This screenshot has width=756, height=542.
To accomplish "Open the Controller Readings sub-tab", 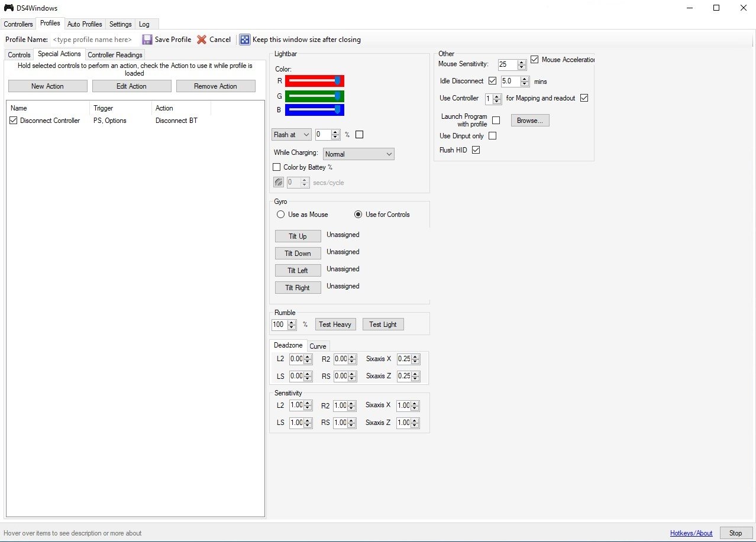I will [x=115, y=55].
